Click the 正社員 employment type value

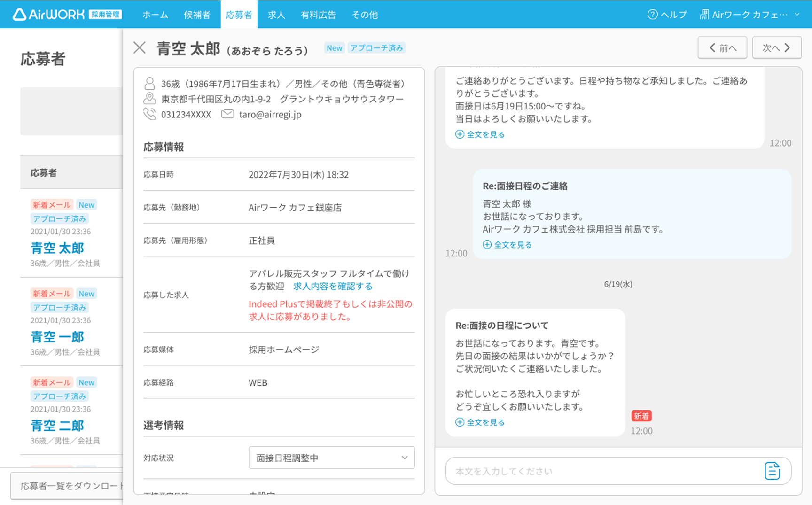(262, 241)
